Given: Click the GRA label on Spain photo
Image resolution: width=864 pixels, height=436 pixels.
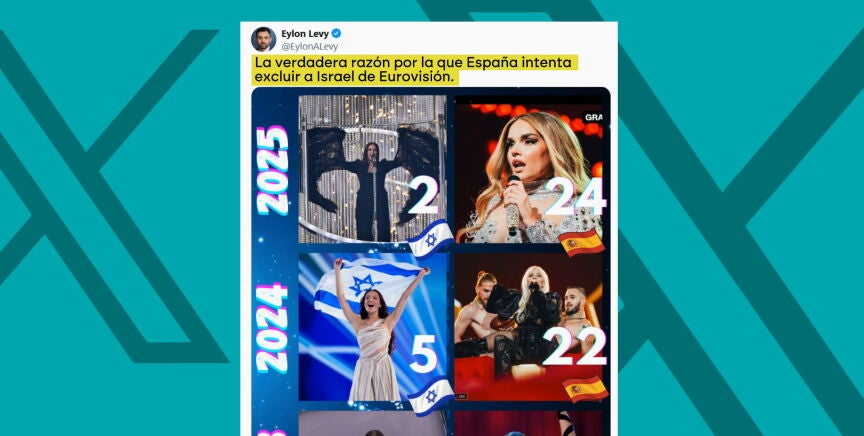Looking at the screenshot, I should 593,117.
